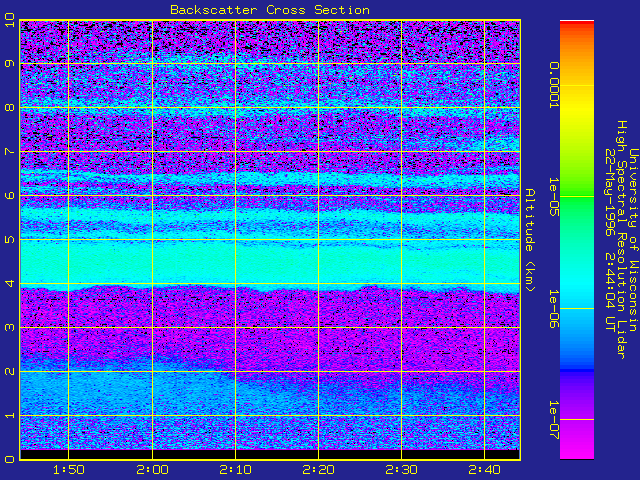
Task: Select the color scale value "0.0001"
Action: click(553, 85)
